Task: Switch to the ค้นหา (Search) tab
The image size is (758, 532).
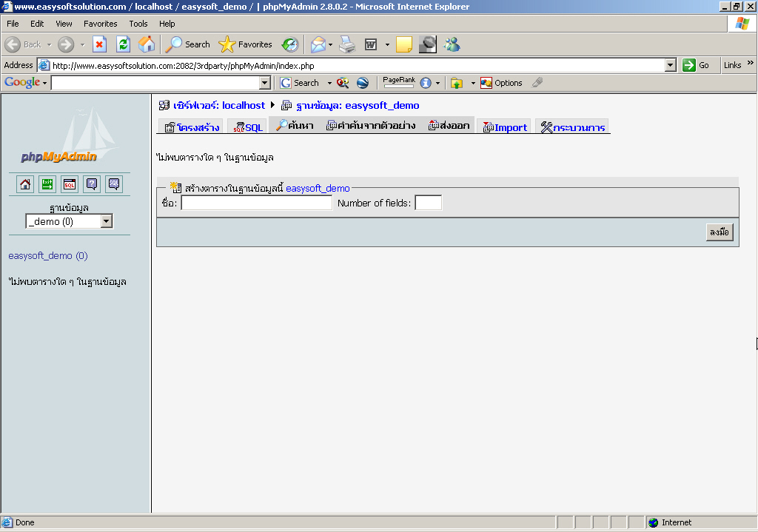Action: [295, 126]
